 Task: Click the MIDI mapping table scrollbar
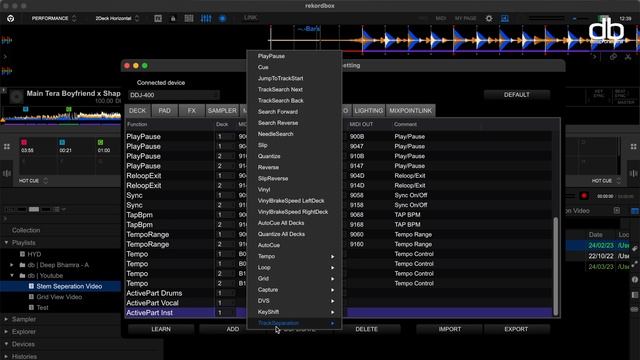coord(555,266)
